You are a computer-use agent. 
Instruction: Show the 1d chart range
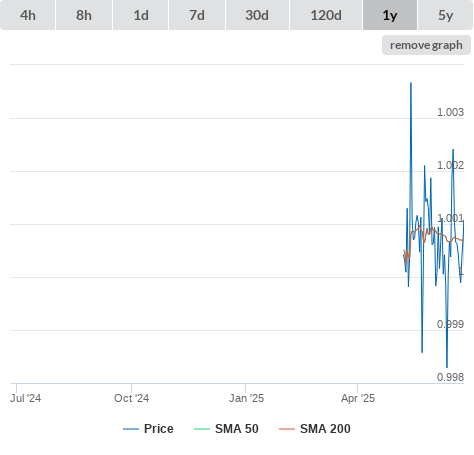[x=141, y=15]
